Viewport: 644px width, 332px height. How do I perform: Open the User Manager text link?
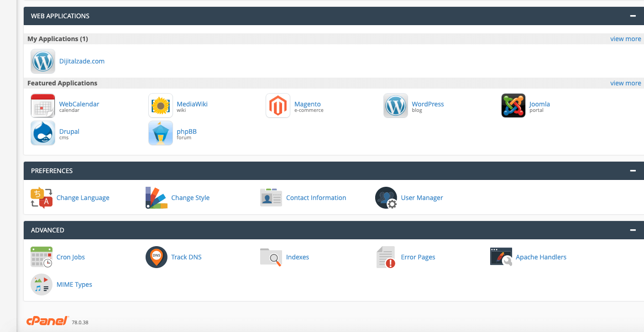pyautogui.click(x=422, y=198)
